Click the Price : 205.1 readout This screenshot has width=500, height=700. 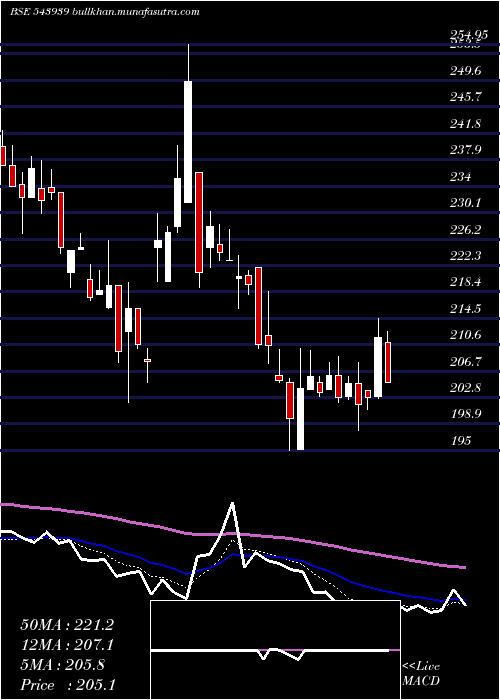coord(68,685)
